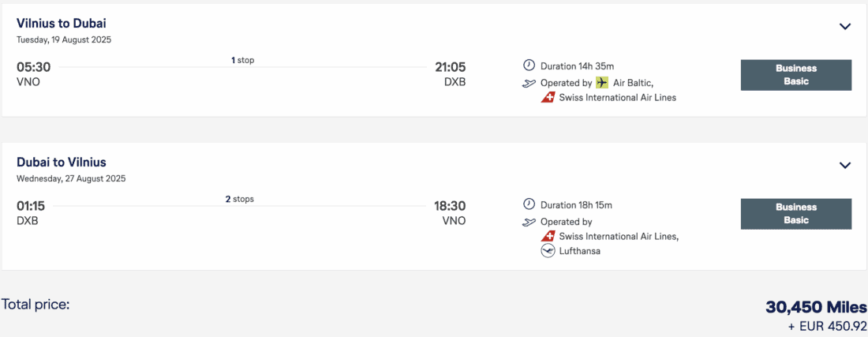Click the Air Baltic airline logo
Viewport: 868px width, 337px height.
coord(603,83)
